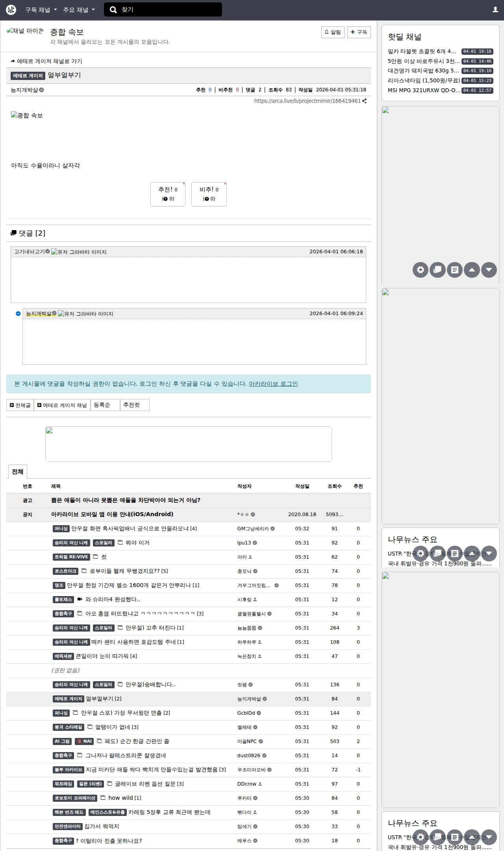
Task: Open hot deal '리아스낵타임 (1,500원/무료)'
Action: click(424, 80)
